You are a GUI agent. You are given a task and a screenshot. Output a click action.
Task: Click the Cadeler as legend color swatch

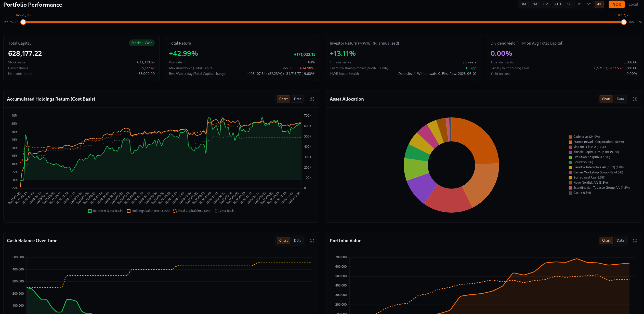570,137
